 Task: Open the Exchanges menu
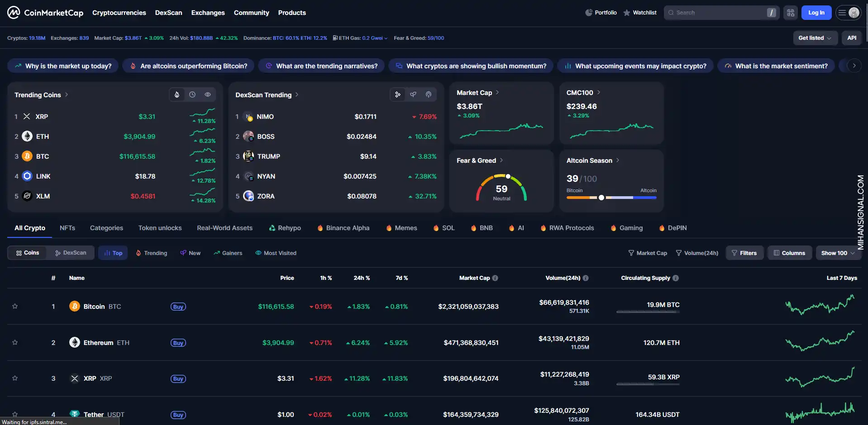tap(208, 13)
